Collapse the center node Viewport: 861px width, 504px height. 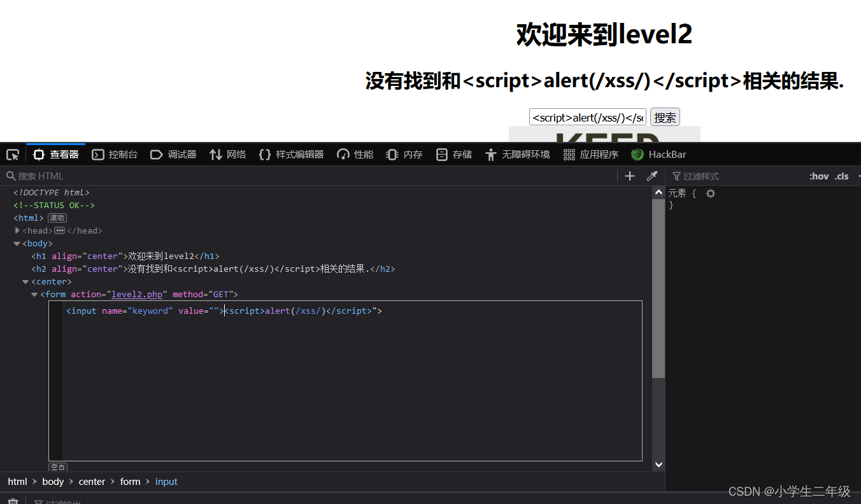coord(25,281)
